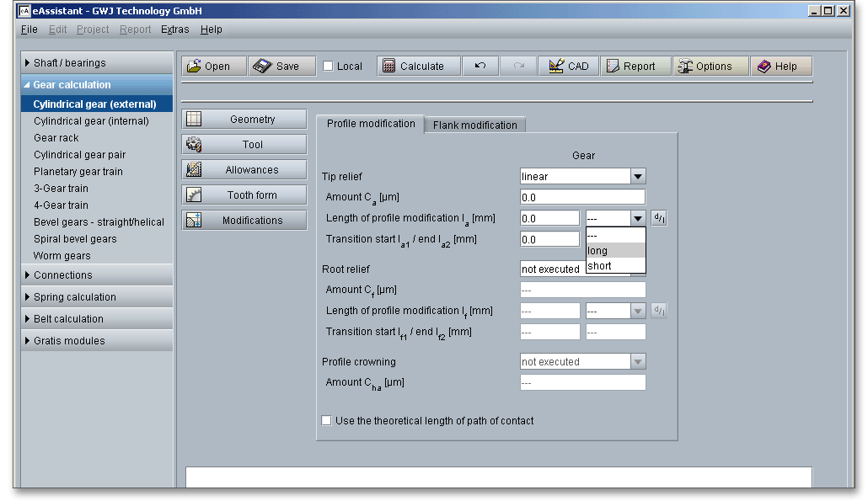Expand the Shaft / bearings section
868x501 pixels.
click(28, 63)
